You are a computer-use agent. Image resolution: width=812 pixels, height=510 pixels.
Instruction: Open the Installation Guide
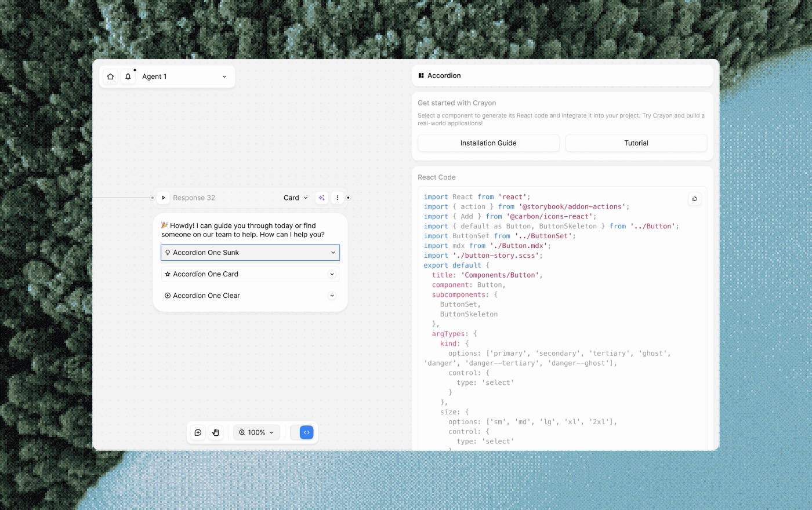point(488,143)
